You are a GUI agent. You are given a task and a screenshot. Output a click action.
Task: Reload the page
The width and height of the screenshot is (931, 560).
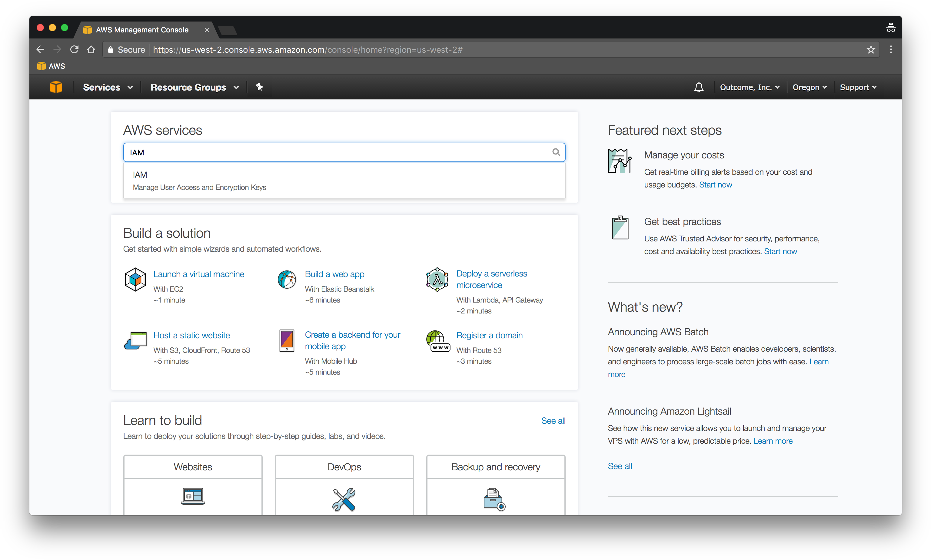74,49
